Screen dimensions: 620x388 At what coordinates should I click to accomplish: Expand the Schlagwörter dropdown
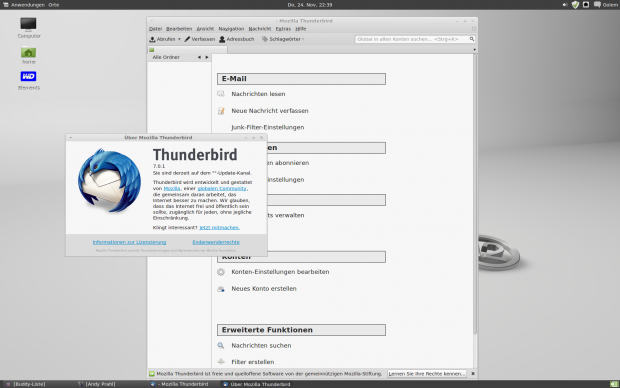pyautogui.click(x=303, y=39)
